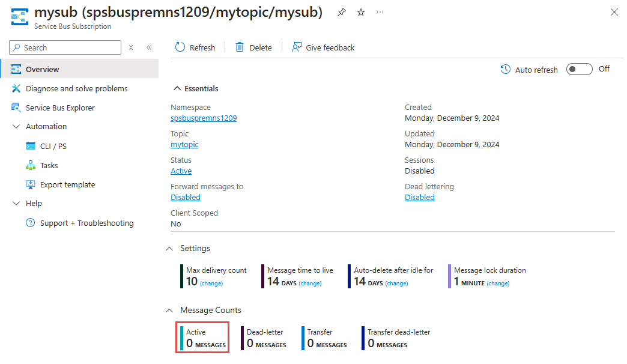The image size is (627, 364).
Task: Open Diagnose and solve problems
Action: pyautogui.click(x=76, y=88)
